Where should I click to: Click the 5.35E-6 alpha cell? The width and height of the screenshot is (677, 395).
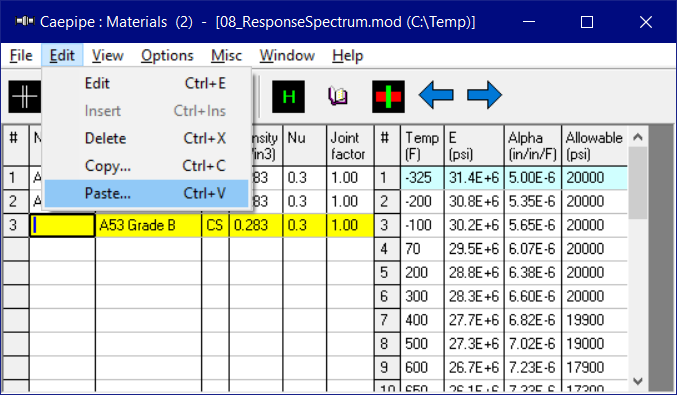[532, 201]
